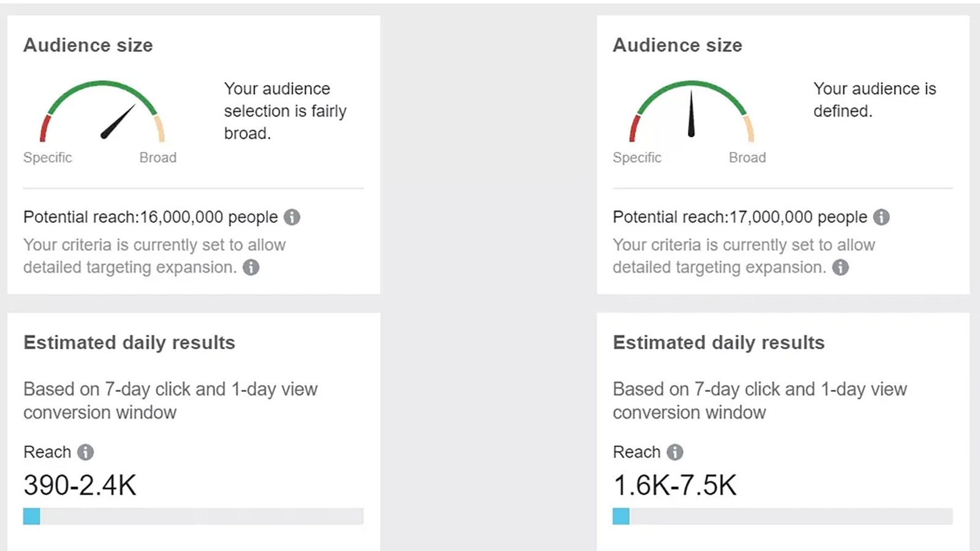Click the left audience gauge needle

point(118,122)
